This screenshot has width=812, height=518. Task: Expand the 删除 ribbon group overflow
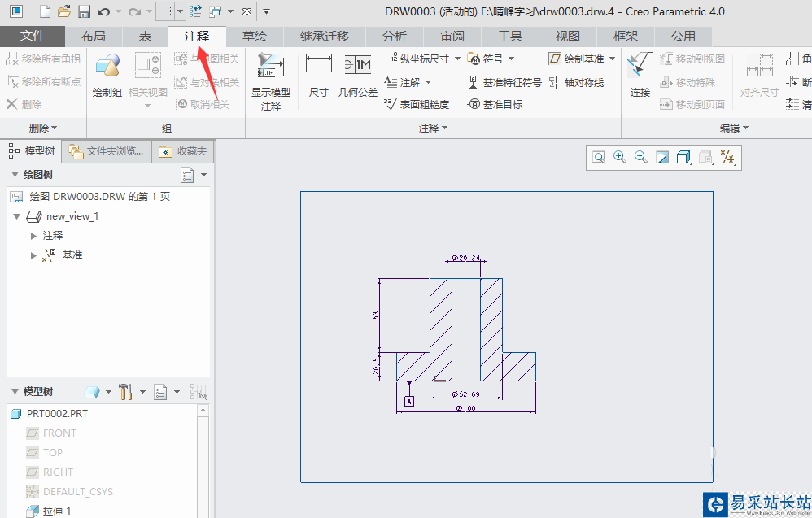(x=43, y=128)
